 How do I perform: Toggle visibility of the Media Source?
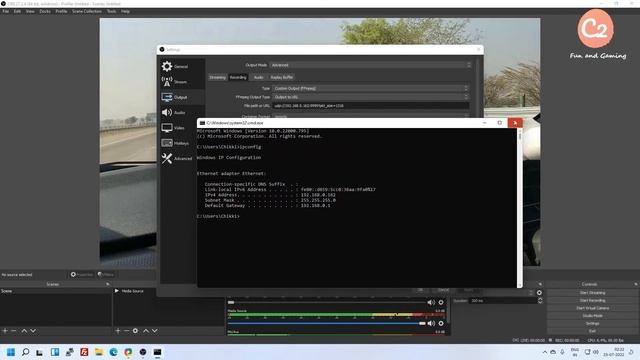pos(117,291)
